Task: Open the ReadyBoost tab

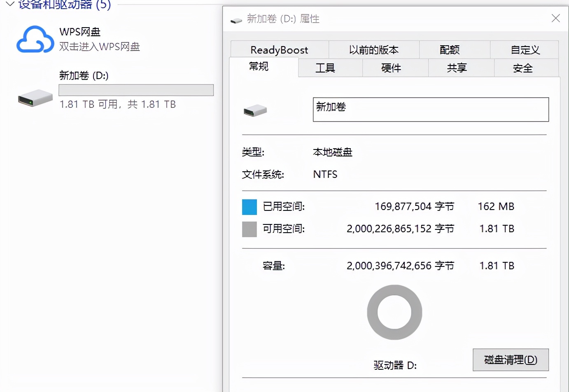Action: point(279,49)
